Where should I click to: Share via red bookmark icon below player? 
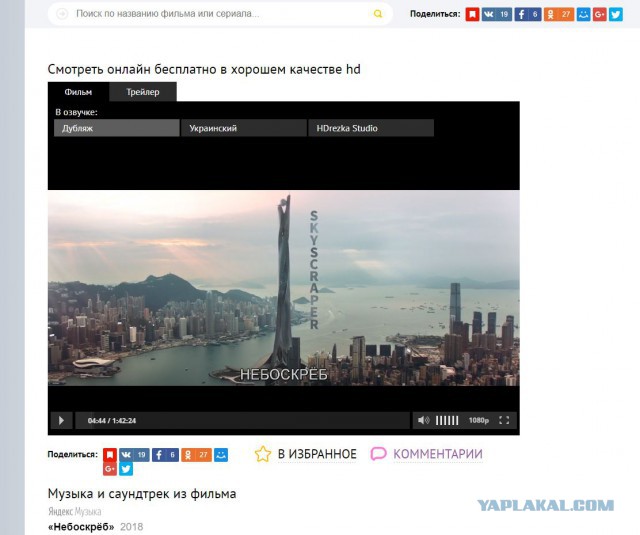coord(110,455)
